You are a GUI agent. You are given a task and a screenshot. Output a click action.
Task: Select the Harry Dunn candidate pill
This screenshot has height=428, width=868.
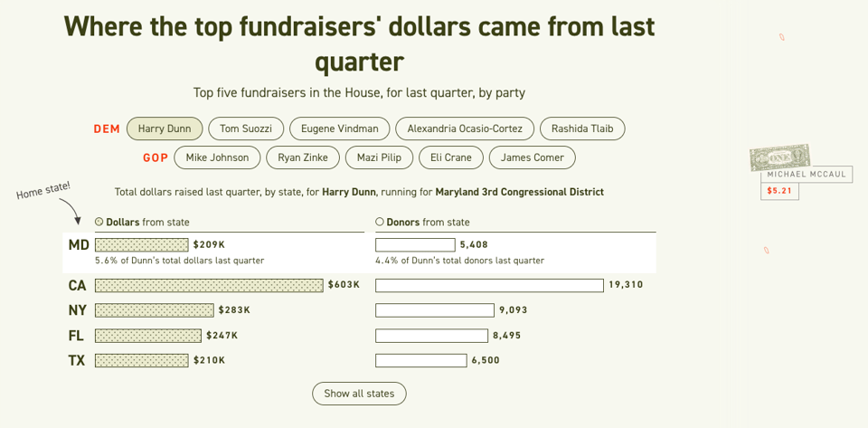pyautogui.click(x=165, y=128)
